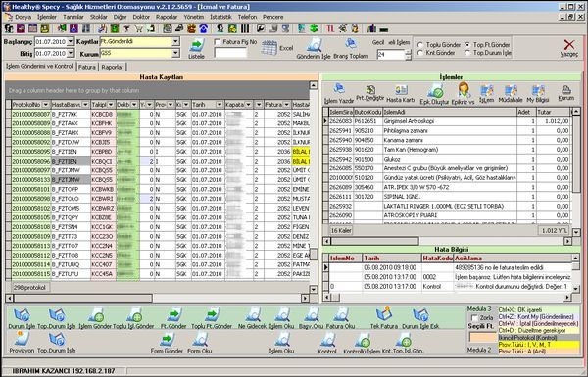Image resolution: width=588 pixels, height=377 pixels.
Task: Click the blue telephone toolbar icon
Action: click(x=203, y=28)
